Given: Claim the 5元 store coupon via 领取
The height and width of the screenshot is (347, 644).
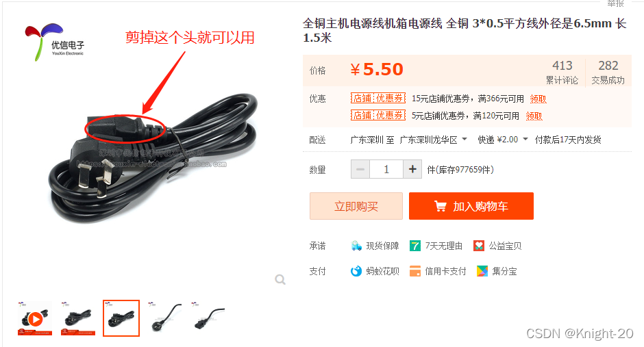Looking at the screenshot, I should tap(534, 116).
